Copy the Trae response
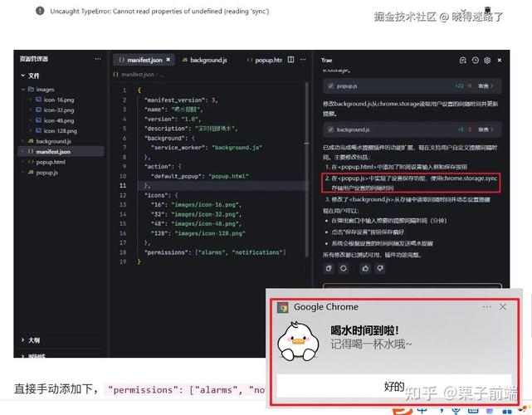The width and height of the screenshot is (532, 415). (x=329, y=268)
